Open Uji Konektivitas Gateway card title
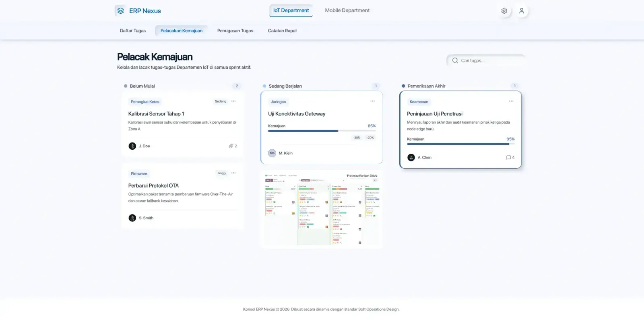Screen dimensions: 644x320 (x=297, y=114)
